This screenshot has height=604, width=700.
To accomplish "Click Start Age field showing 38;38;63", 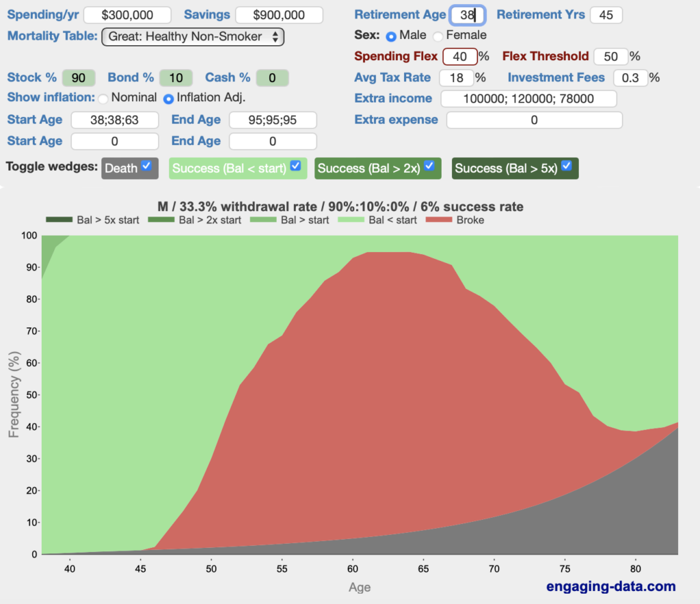I will [x=115, y=120].
